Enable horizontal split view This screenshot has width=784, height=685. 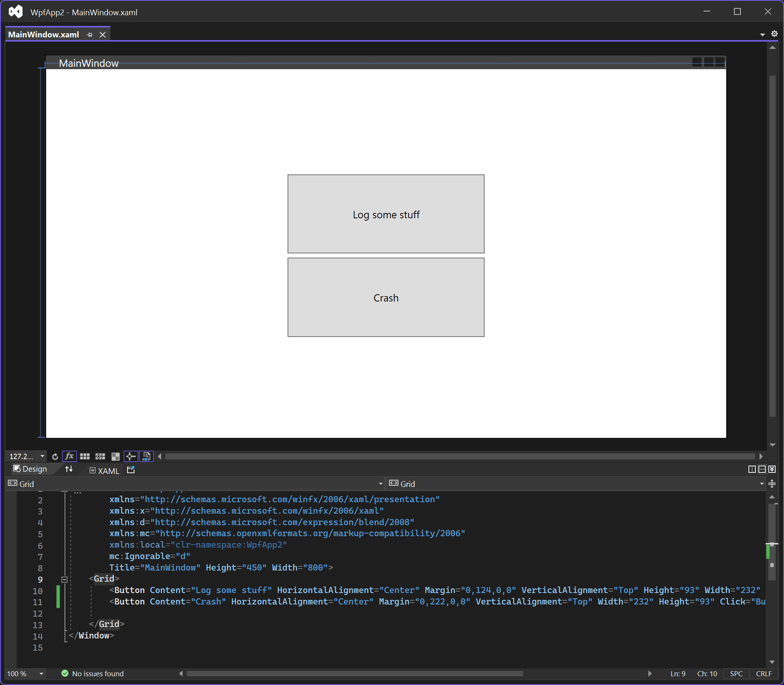(761, 469)
